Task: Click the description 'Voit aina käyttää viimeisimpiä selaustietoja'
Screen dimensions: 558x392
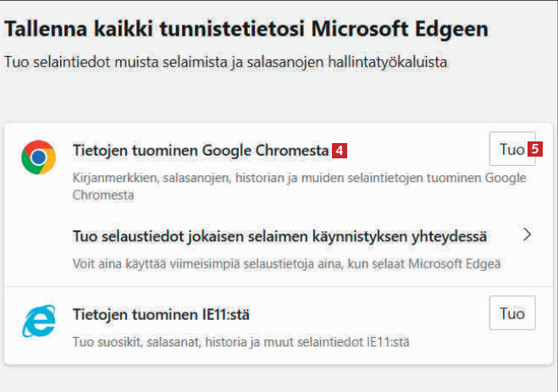Action: coord(287,265)
